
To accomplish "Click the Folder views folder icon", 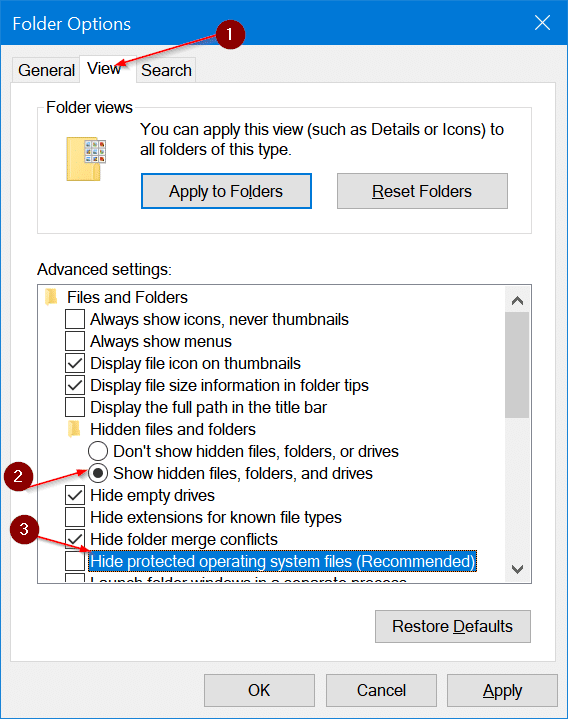I will click(86, 159).
